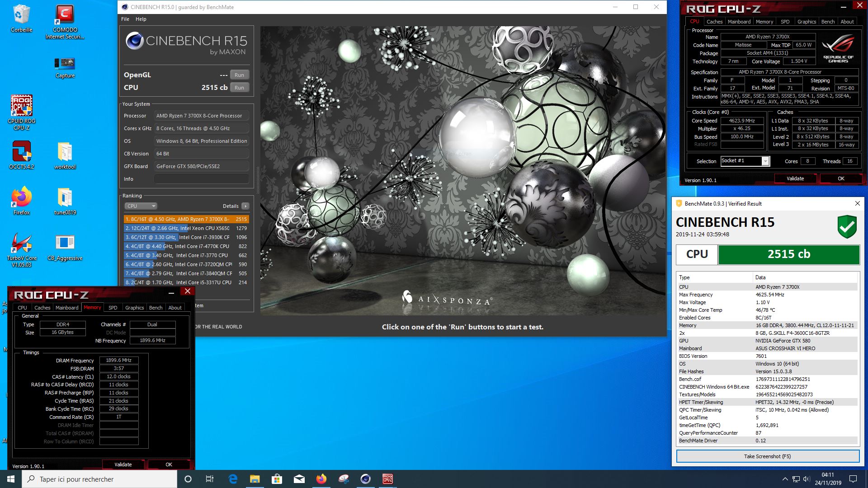Click Validate in bottom-left CPU-Z window
The height and width of the screenshot is (488, 868).
(123, 465)
